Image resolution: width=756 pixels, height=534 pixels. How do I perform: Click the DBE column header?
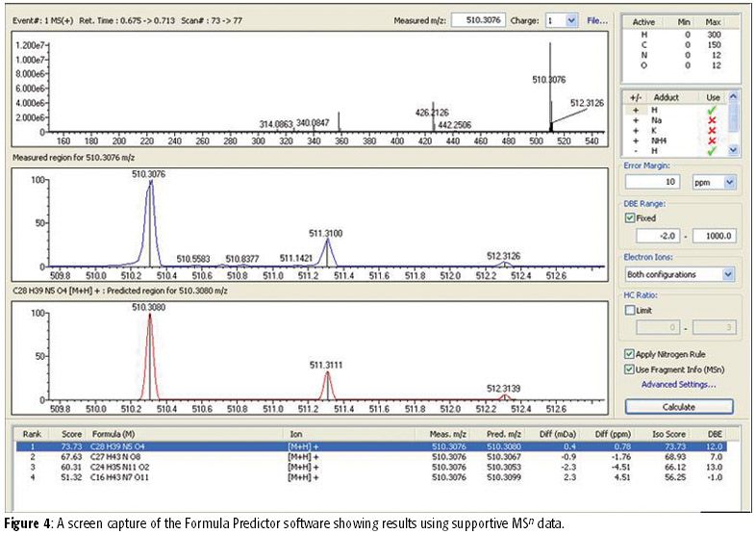coord(715,434)
